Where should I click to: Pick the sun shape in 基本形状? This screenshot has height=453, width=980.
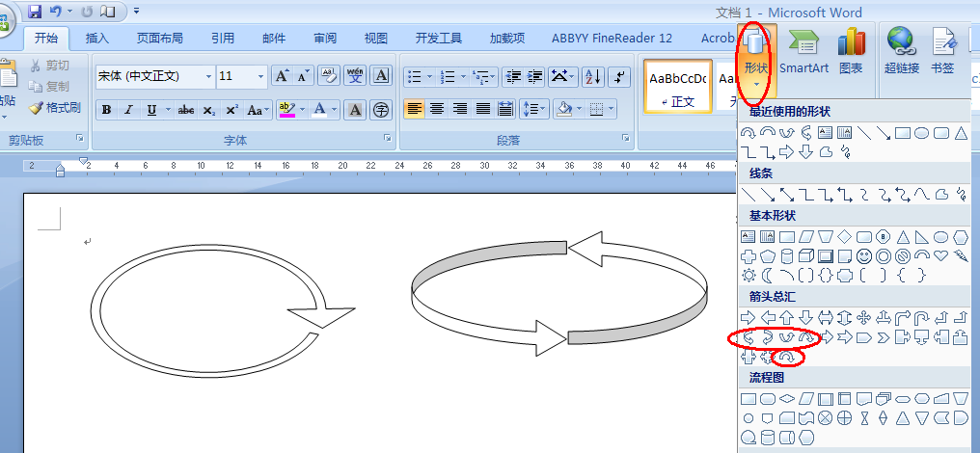click(749, 275)
